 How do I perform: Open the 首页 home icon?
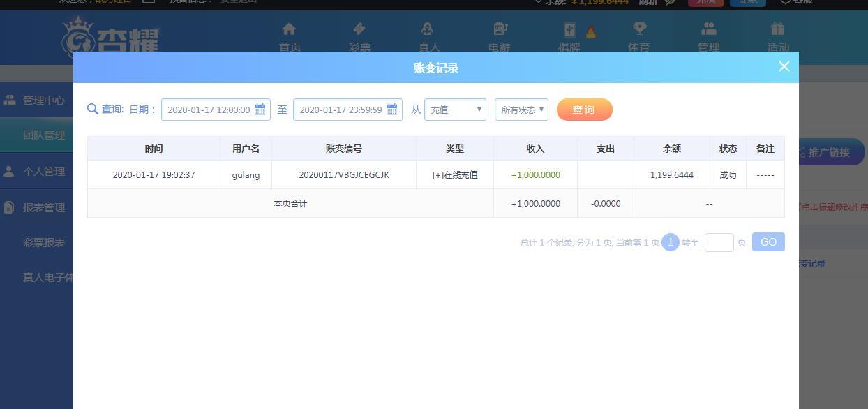point(289,29)
